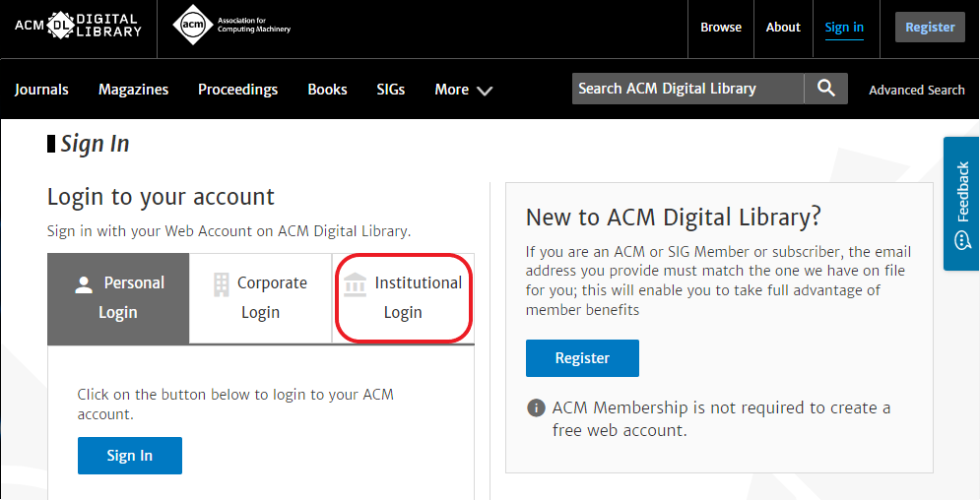Click the ACM Digital Library logo
Image resolution: width=980 pixels, height=500 pixels.
[x=78, y=26]
